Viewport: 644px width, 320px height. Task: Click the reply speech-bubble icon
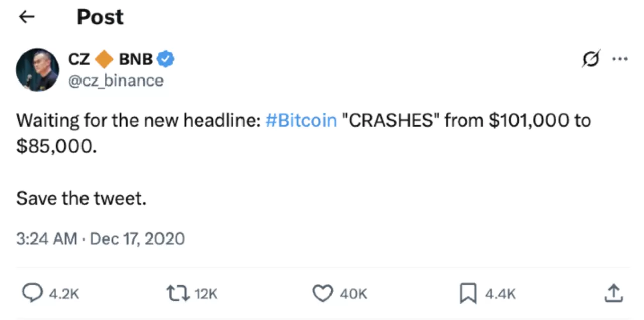pos(32,293)
